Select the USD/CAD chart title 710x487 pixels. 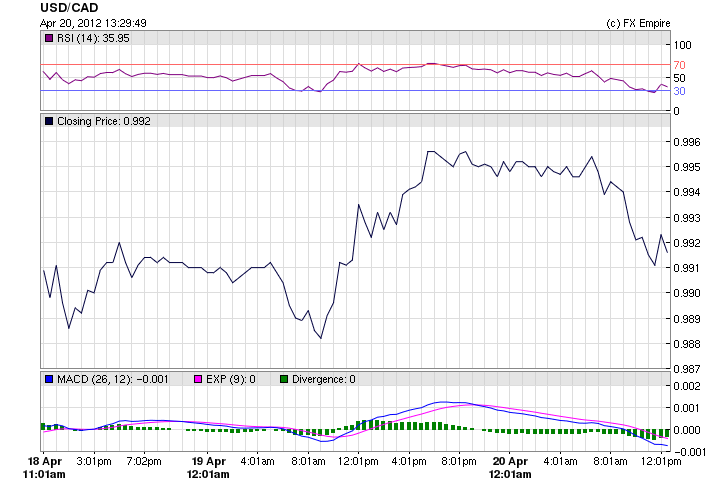point(69,8)
